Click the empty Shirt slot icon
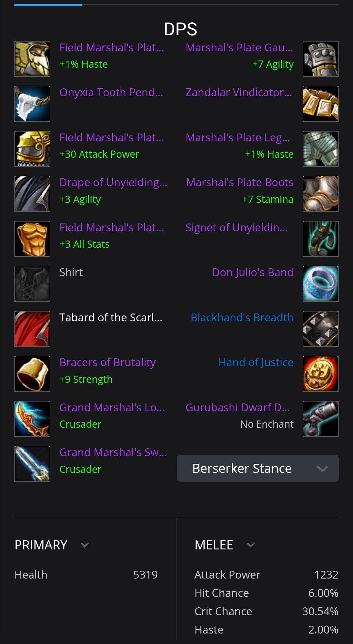The width and height of the screenshot is (353, 644). [32, 284]
